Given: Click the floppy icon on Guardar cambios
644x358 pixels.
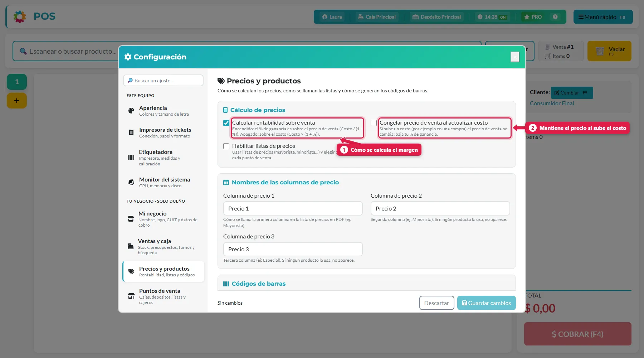Looking at the screenshot, I should (x=464, y=303).
